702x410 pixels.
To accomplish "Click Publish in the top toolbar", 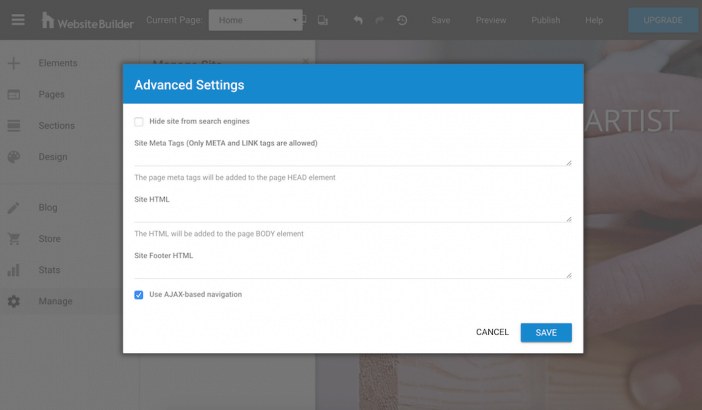I will point(545,20).
